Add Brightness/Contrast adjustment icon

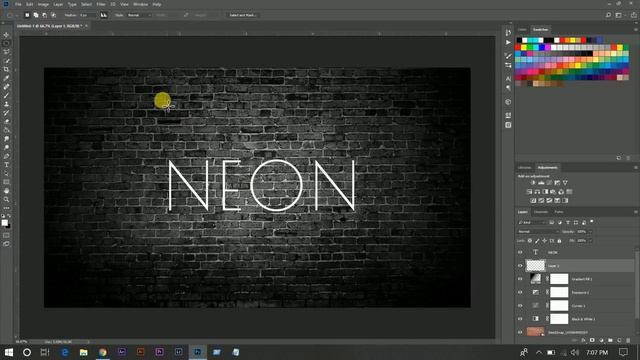coord(533,182)
